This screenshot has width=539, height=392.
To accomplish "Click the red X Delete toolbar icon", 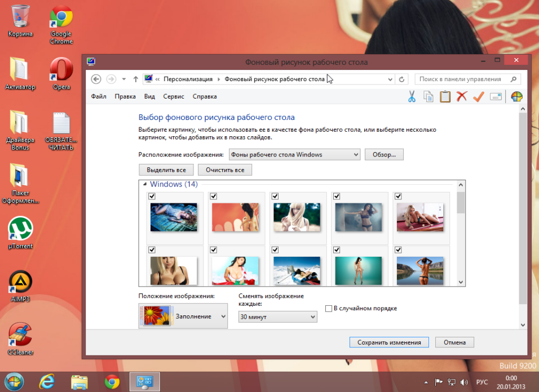I will (x=462, y=96).
